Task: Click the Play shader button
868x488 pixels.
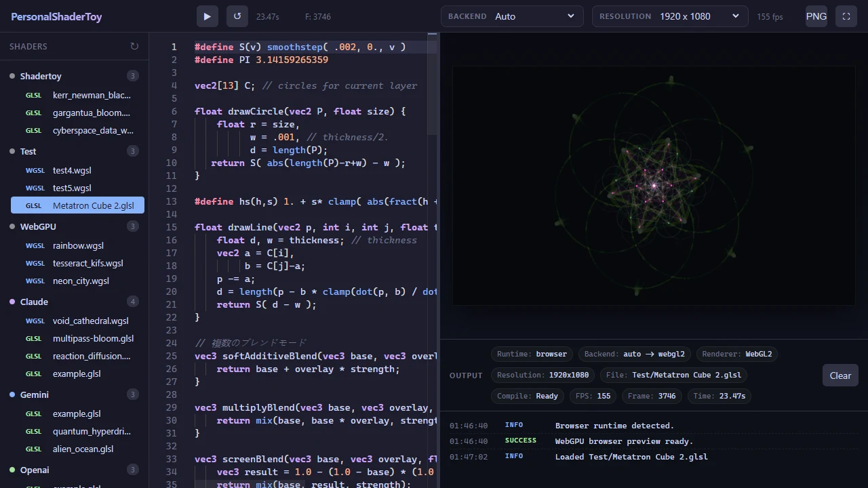Action: pos(208,16)
